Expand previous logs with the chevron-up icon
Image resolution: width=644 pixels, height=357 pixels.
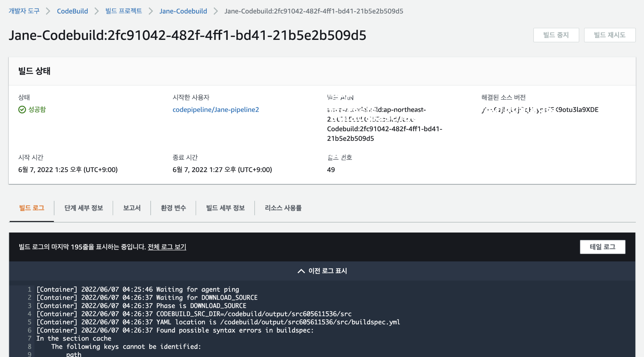click(301, 271)
